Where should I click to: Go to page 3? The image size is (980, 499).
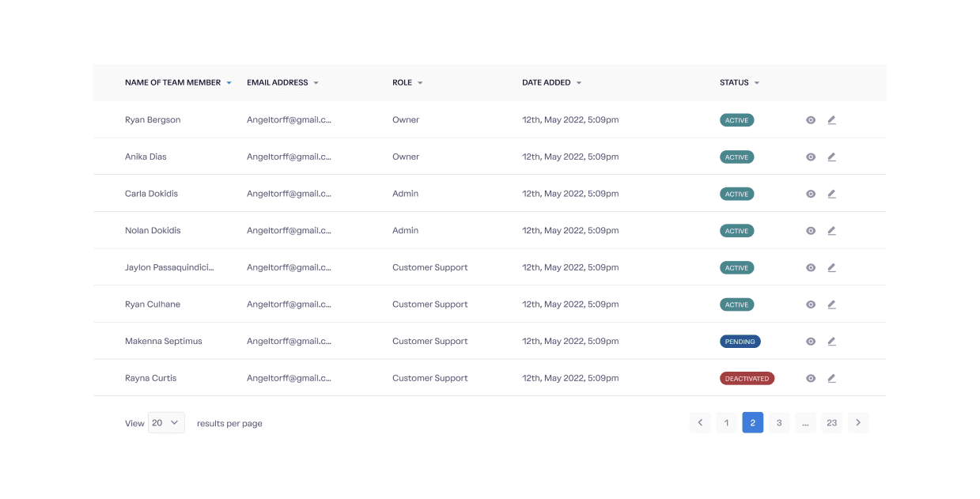click(x=779, y=423)
